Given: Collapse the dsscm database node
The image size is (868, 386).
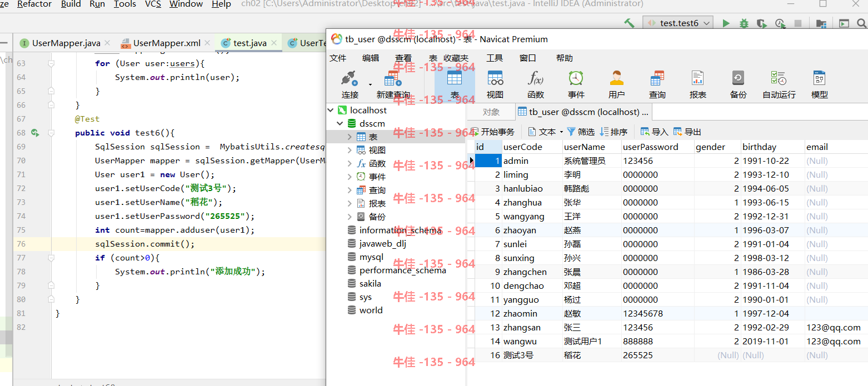Looking at the screenshot, I should (340, 123).
